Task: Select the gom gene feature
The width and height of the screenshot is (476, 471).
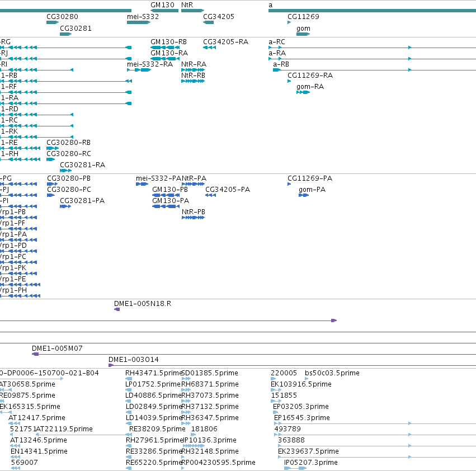Action: pyautogui.click(x=303, y=34)
